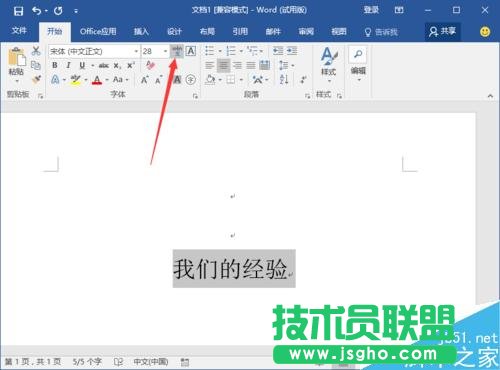Turn on align left for the paragraph

[x=210, y=65]
